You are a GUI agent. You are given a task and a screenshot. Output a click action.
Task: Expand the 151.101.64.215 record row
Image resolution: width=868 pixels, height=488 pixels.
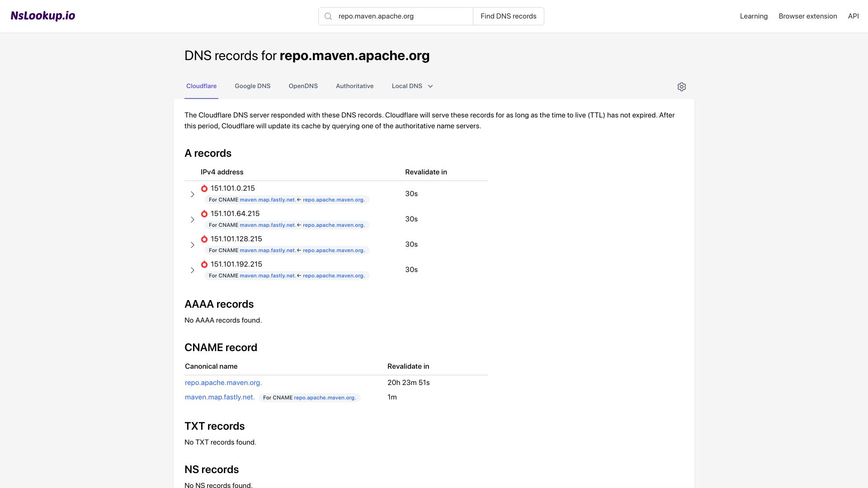tap(192, 220)
